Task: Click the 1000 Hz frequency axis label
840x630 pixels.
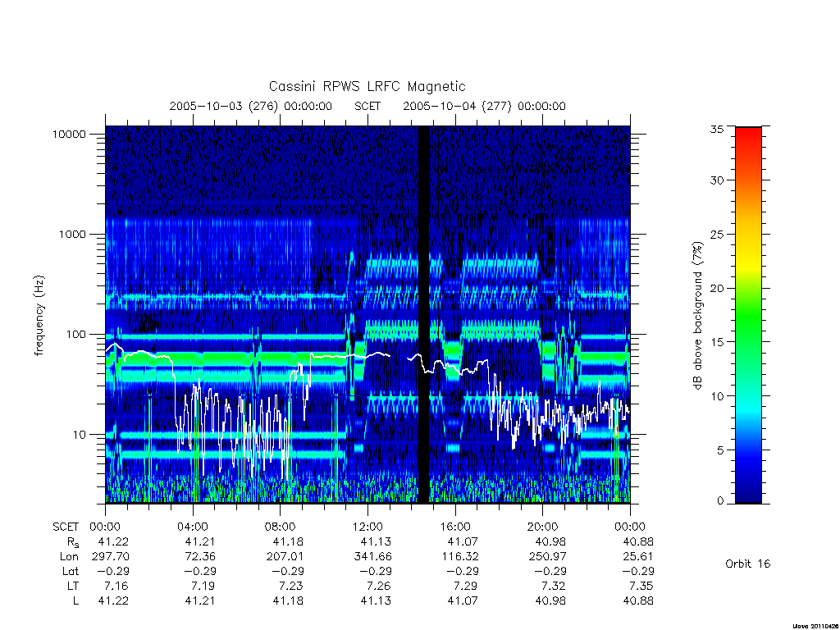Action: (x=72, y=234)
